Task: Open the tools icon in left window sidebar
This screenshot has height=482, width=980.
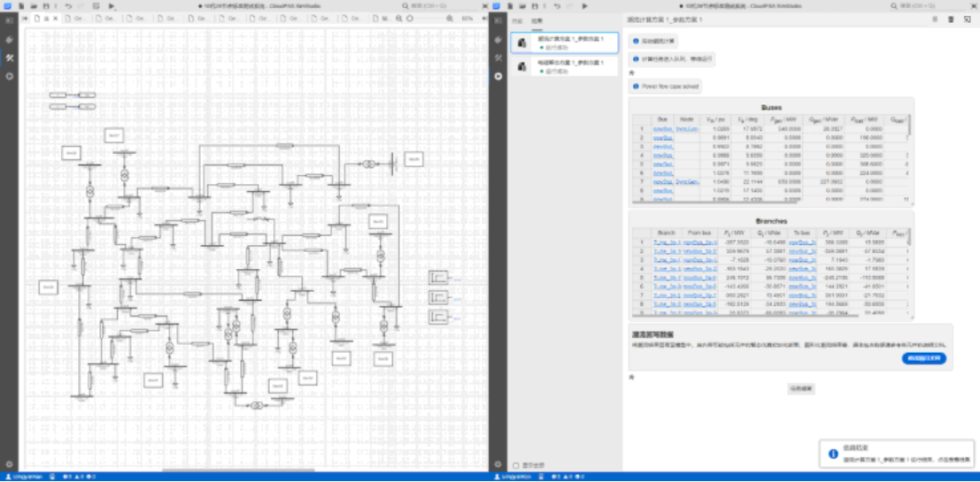Action: coord(9,57)
